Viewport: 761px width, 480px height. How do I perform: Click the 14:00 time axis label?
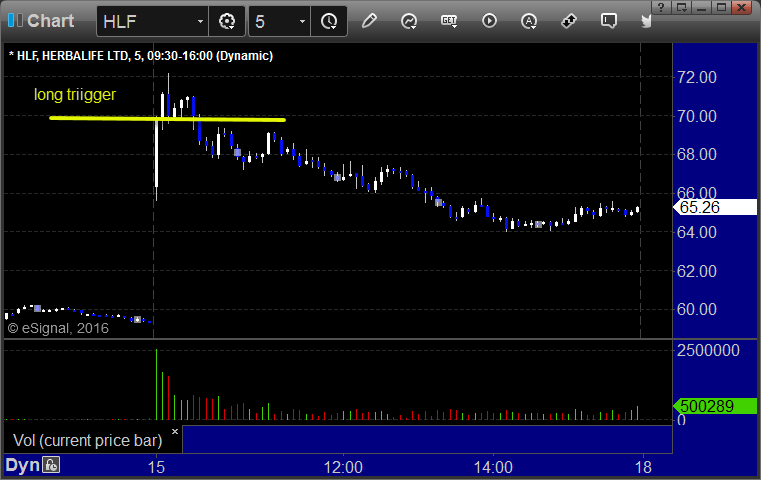coord(493,467)
